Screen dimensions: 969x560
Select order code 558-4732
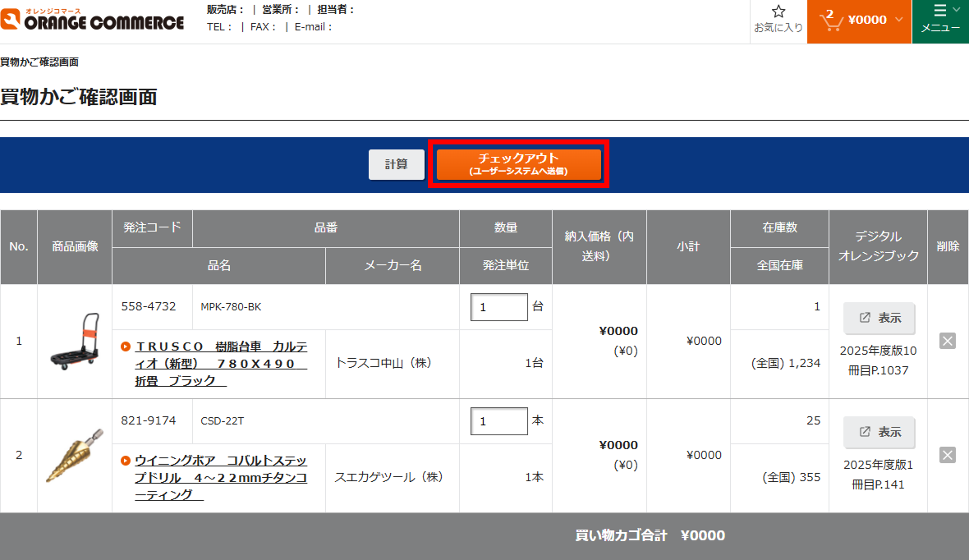click(x=148, y=307)
